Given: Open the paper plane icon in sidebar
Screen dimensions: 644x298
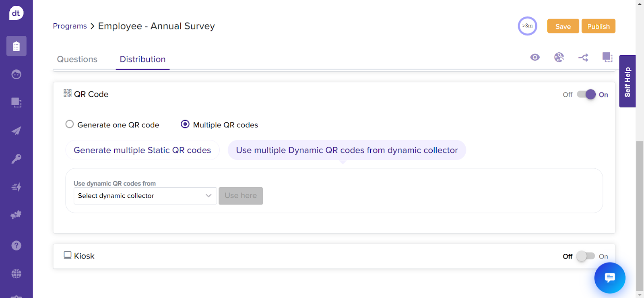Looking at the screenshot, I should 17,131.
